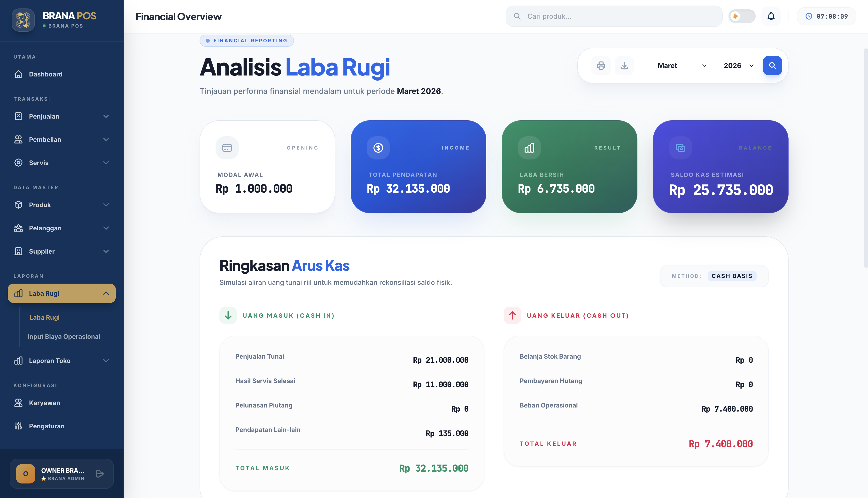Expand the Pembelian menu chevron
The height and width of the screenshot is (498, 868).
click(x=106, y=140)
